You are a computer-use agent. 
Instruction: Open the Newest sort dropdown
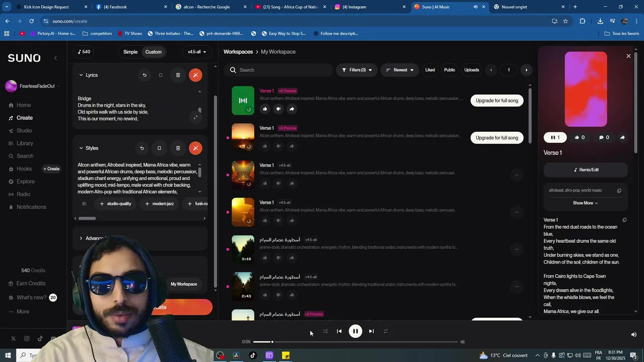399,70
